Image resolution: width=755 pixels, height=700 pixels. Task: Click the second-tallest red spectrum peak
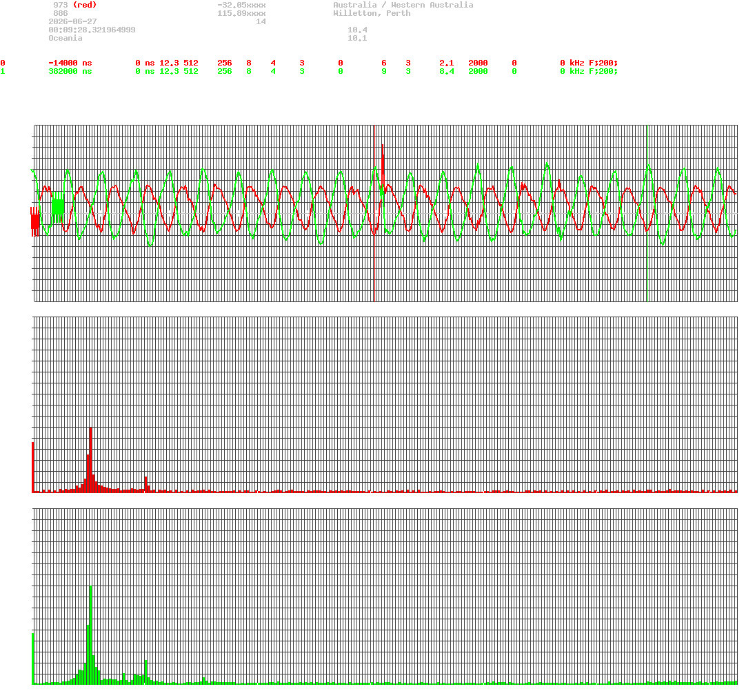click(33, 468)
